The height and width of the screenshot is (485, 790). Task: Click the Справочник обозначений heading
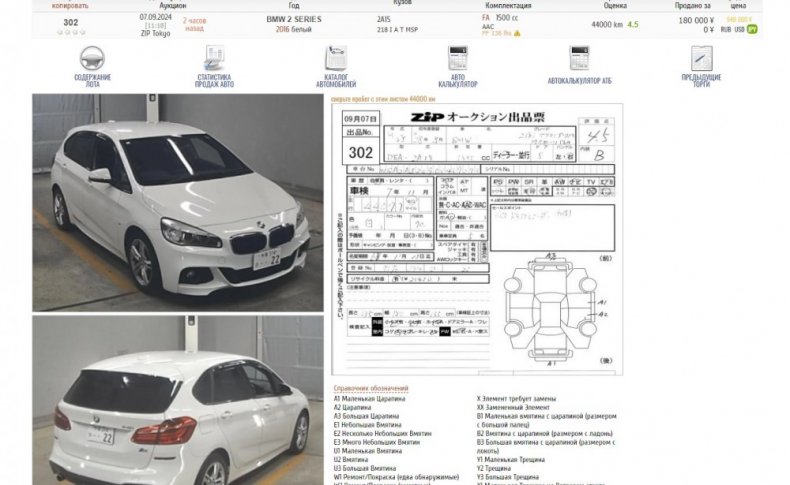(x=371, y=388)
